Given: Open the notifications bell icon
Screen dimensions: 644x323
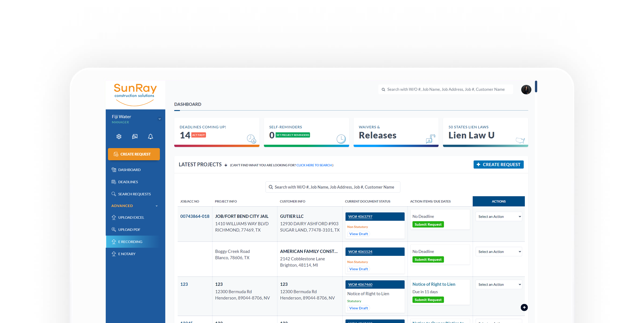Looking at the screenshot, I should [151, 137].
